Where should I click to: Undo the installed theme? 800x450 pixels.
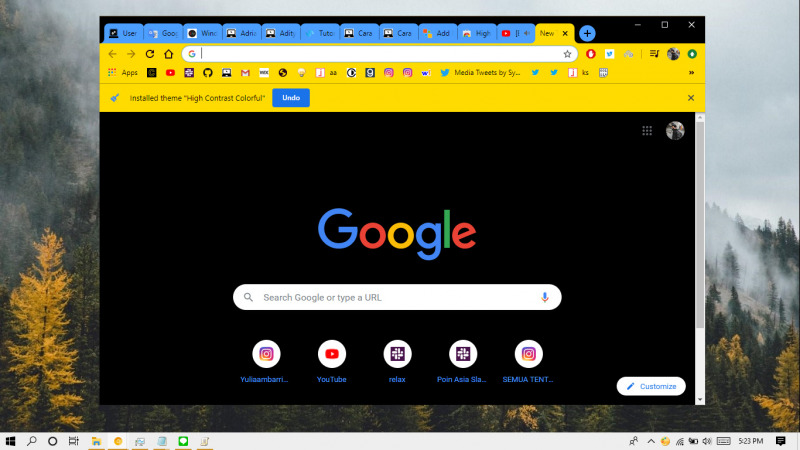point(291,98)
